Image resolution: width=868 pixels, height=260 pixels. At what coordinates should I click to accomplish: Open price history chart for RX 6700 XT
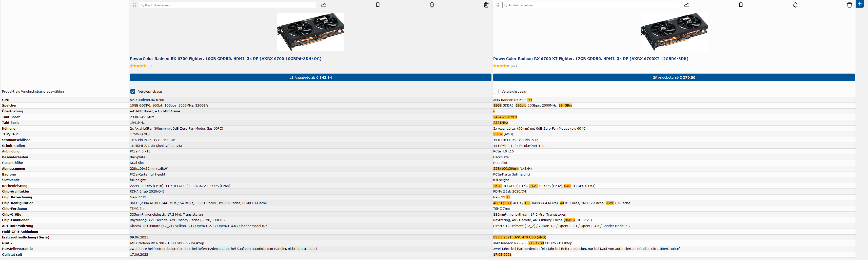pos(687,5)
